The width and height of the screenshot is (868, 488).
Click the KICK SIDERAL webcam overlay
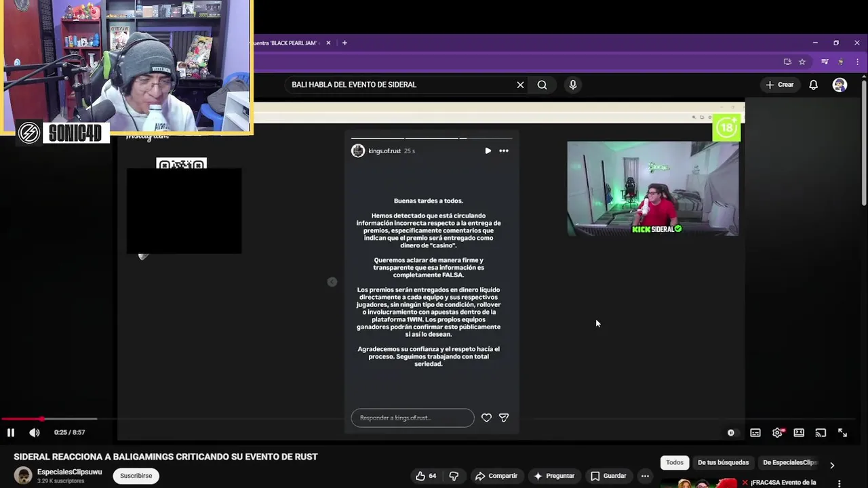652,188
